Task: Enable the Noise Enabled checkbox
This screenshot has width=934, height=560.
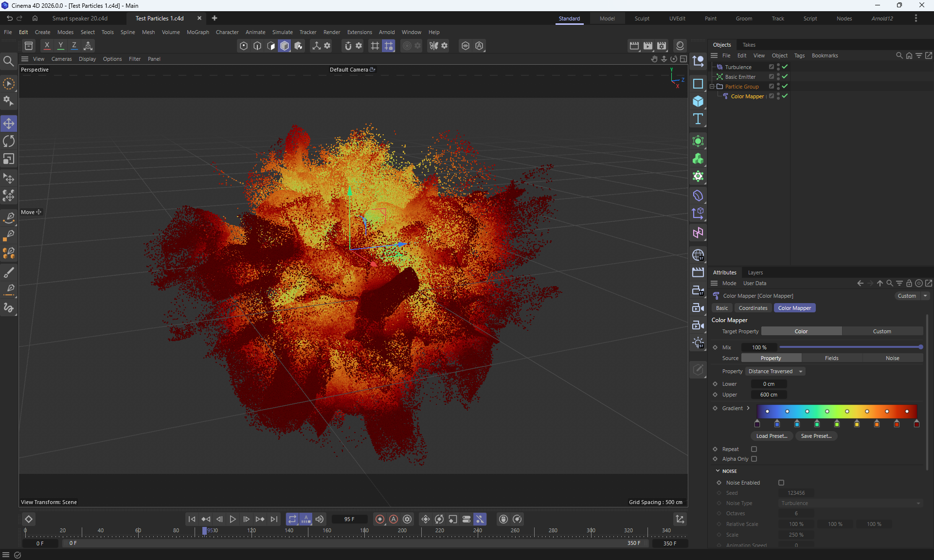Action: tap(781, 483)
